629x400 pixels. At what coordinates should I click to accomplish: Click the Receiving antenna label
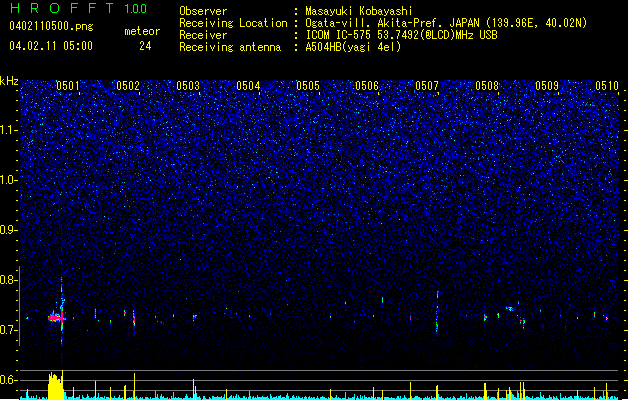(230, 47)
